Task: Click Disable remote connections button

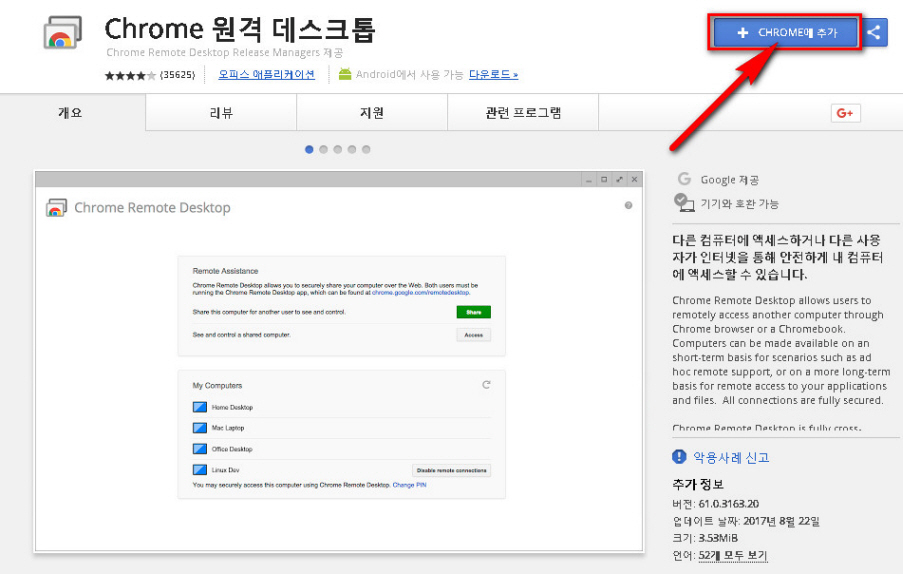Action: (452, 470)
